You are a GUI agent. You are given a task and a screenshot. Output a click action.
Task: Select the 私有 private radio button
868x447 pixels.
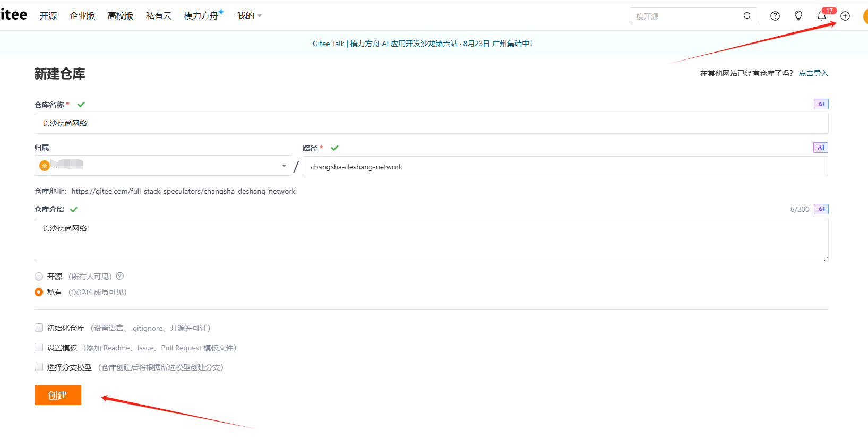click(39, 292)
